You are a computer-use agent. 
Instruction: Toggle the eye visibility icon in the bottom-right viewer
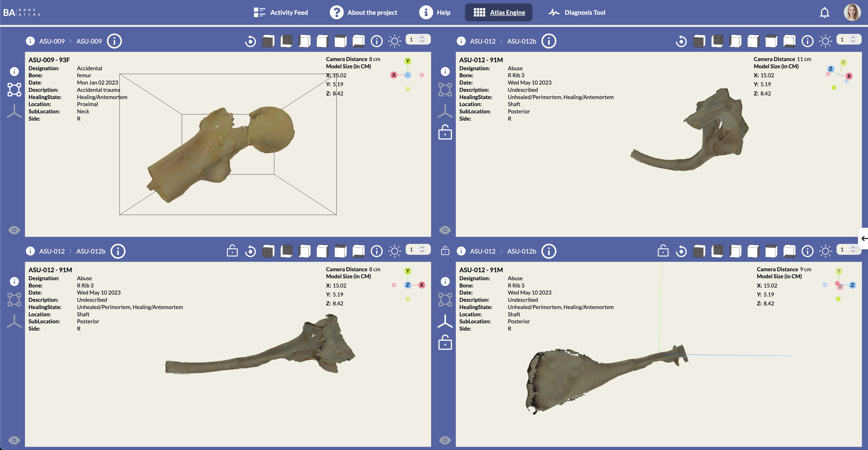(445, 440)
